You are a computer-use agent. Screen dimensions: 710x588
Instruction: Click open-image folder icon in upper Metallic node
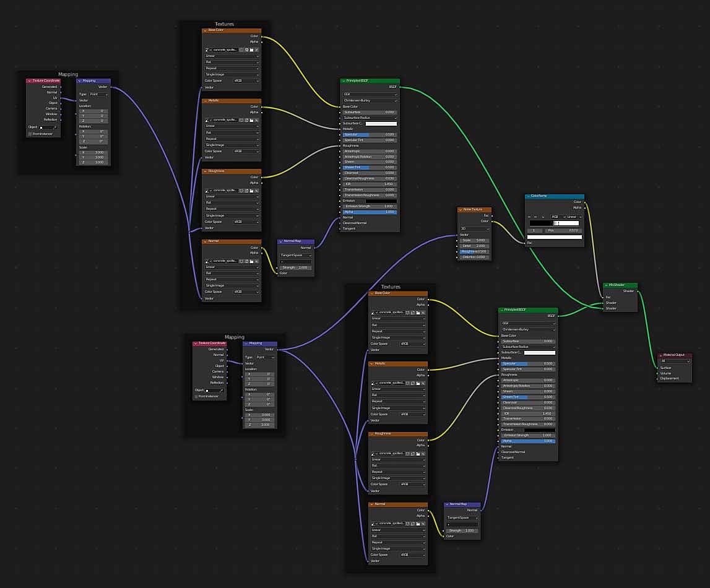(252, 121)
